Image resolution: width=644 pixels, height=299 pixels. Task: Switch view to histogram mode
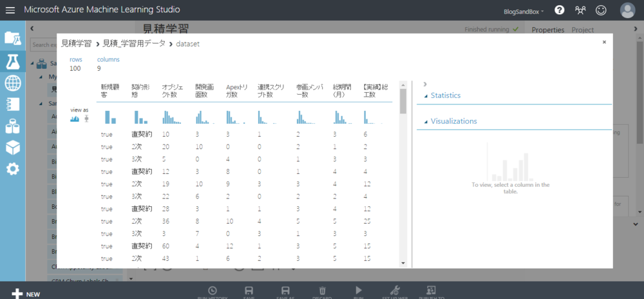(x=75, y=119)
